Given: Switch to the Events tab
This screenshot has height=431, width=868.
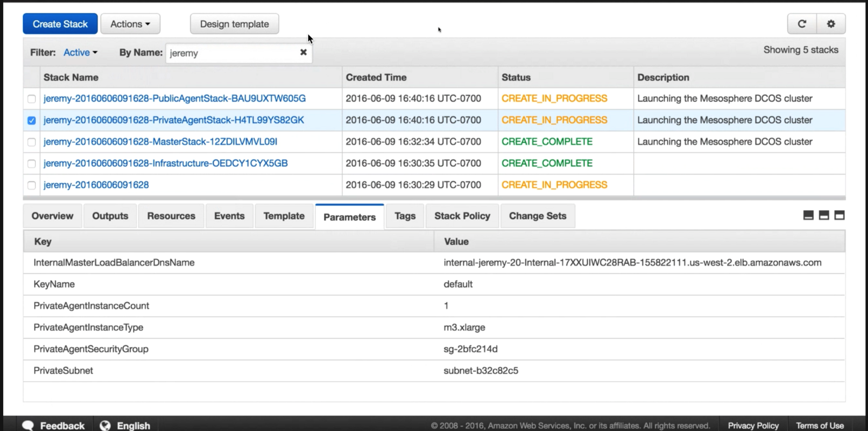Looking at the screenshot, I should (229, 216).
